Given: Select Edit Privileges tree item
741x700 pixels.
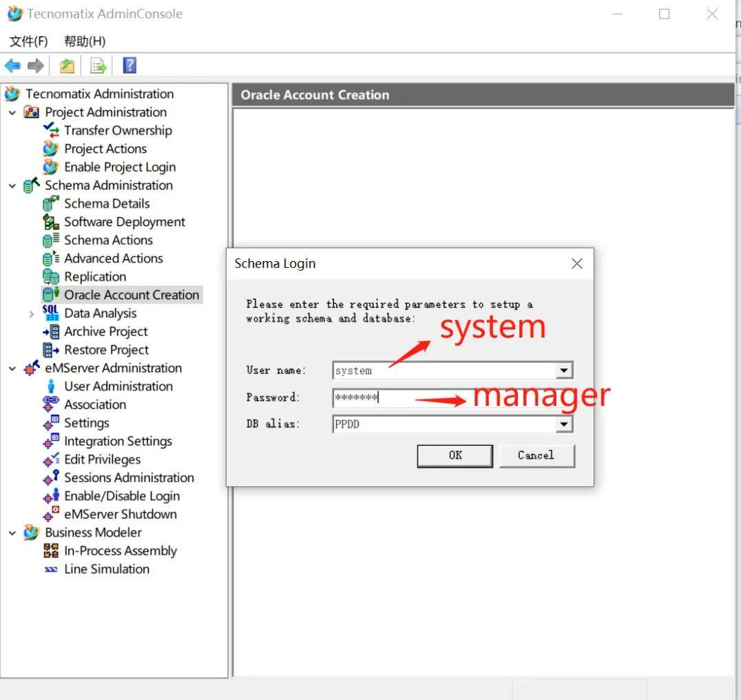Looking at the screenshot, I should [103, 460].
